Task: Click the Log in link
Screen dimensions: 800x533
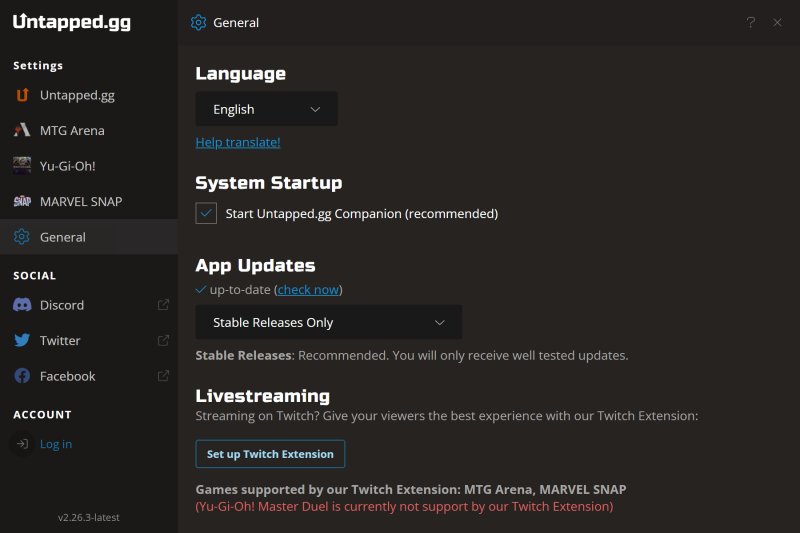Action: pos(56,444)
